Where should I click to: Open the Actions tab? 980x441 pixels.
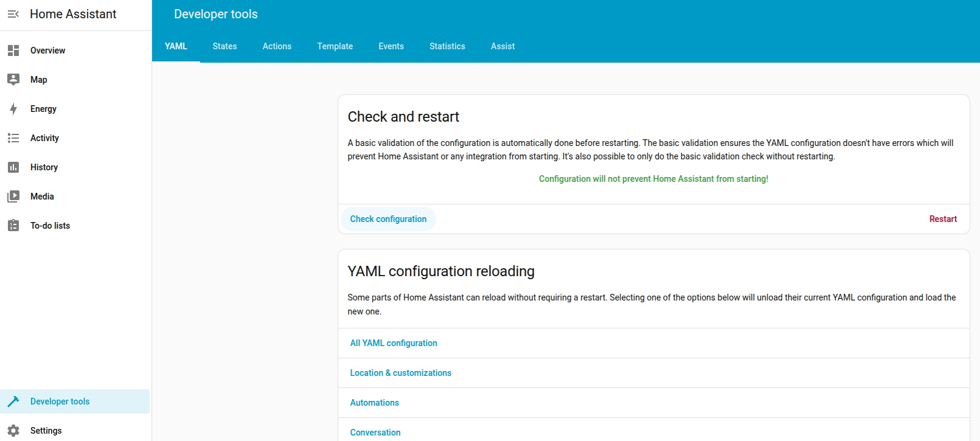tap(277, 46)
